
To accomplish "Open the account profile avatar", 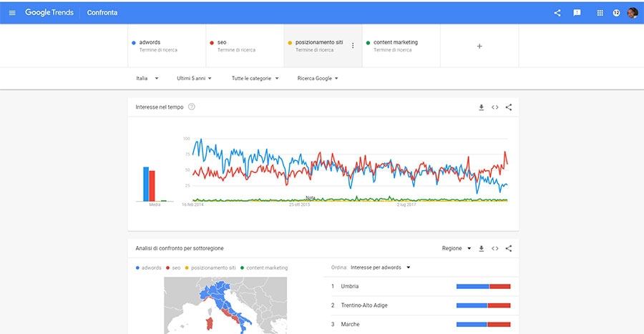I will (633, 13).
